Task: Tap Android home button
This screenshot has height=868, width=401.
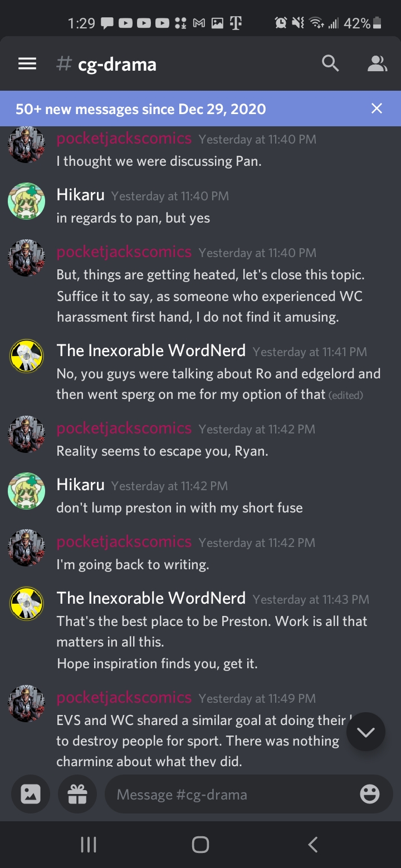Action: [x=200, y=845]
